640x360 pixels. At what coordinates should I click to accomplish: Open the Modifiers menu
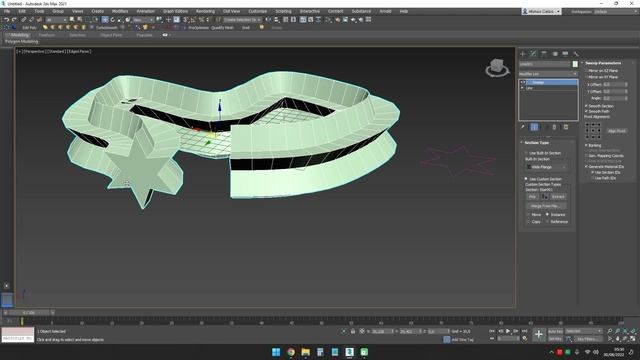(120, 11)
